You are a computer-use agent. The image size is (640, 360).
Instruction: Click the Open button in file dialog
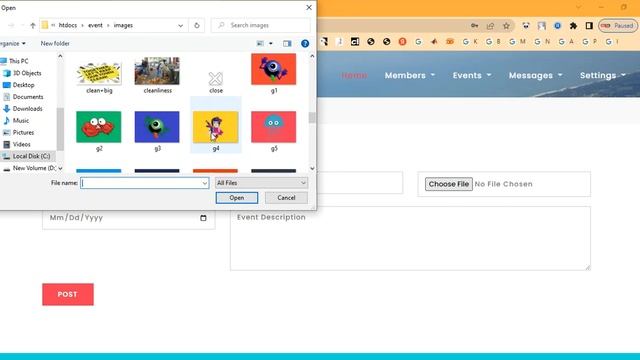237,198
